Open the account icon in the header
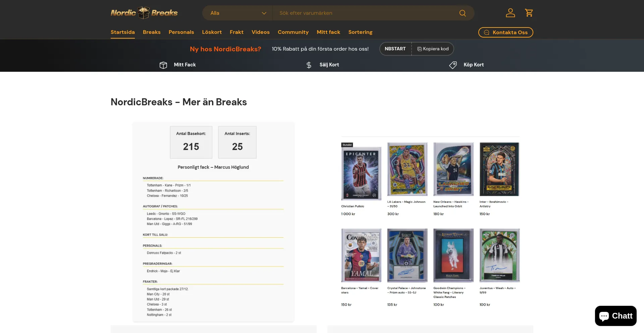 click(511, 13)
